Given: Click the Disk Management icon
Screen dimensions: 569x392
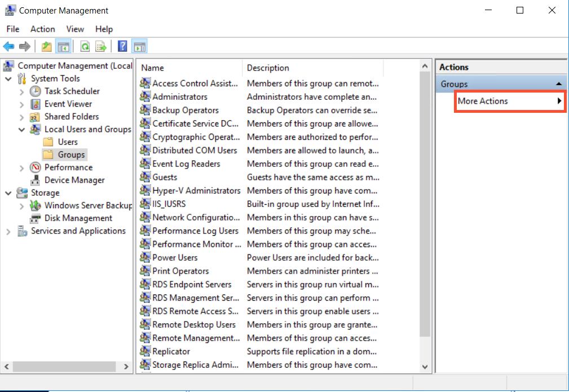Looking at the screenshot, I should [x=35, y=218].
